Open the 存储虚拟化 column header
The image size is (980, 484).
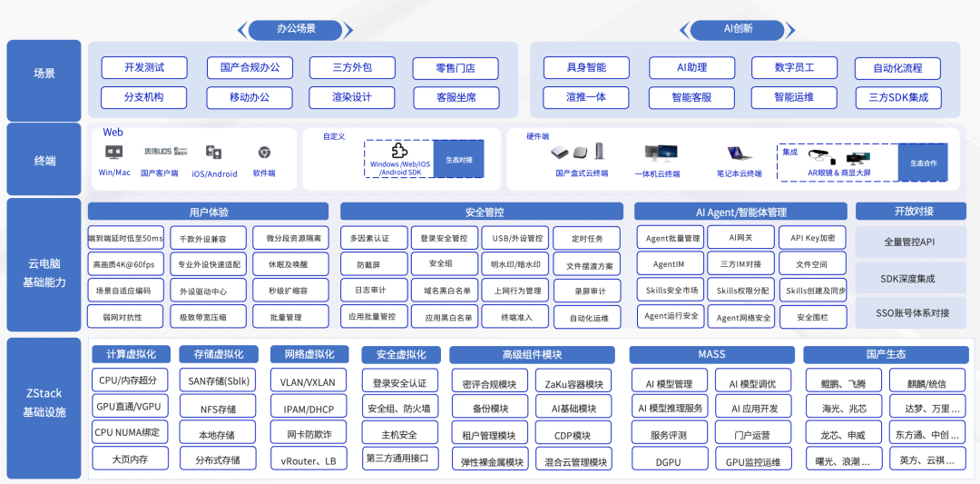click(x=218, y=354)
